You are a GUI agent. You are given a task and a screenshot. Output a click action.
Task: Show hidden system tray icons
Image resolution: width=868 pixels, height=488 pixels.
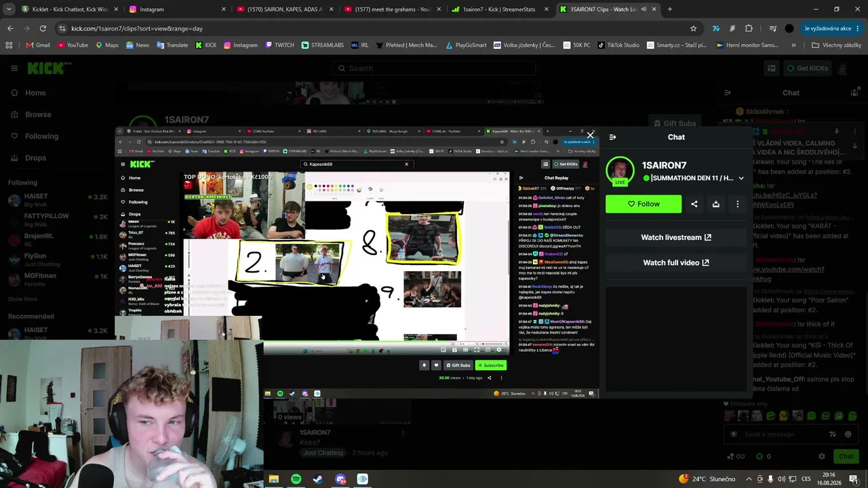coord(749,479)
